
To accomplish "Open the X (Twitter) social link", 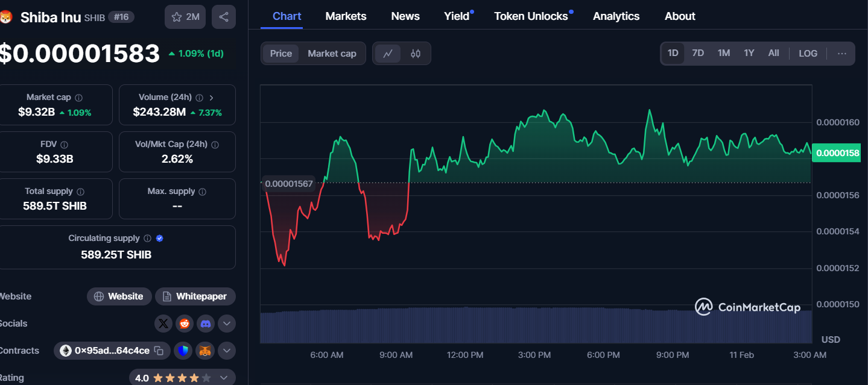I will point(163,324).
